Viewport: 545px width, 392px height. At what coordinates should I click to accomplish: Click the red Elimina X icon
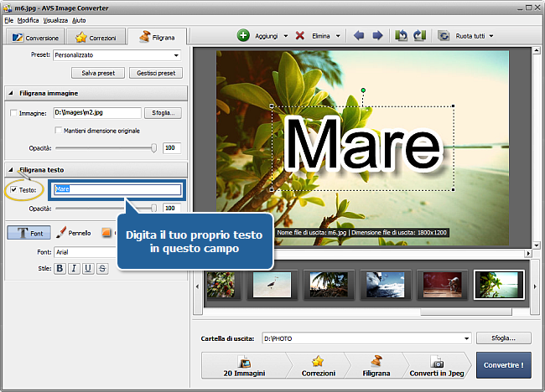point(299,36)
